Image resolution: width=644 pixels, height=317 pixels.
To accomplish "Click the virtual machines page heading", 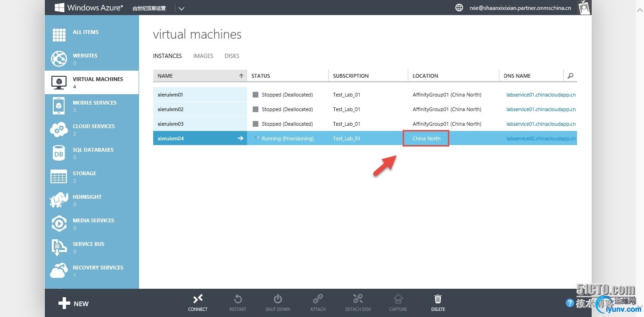I will 198,34.
